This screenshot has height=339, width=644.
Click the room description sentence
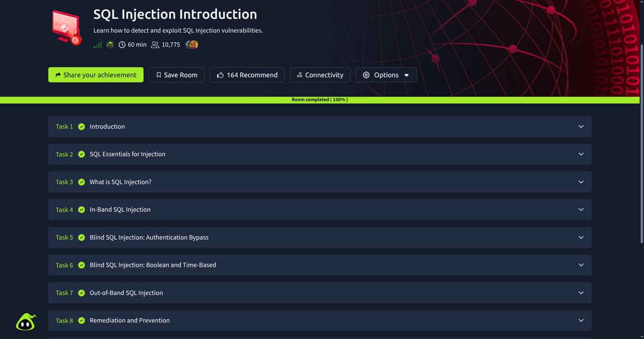[178, 31]
